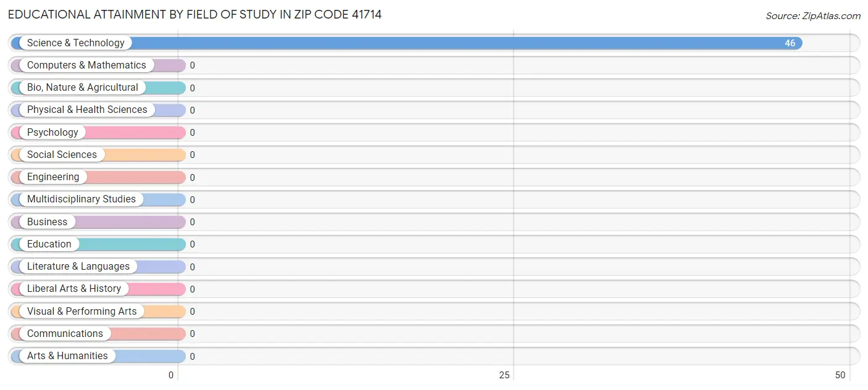The height and width of the screenshot is (390, 868).
Task: Select the Engineering category label
Action: [x=53, y=177]
